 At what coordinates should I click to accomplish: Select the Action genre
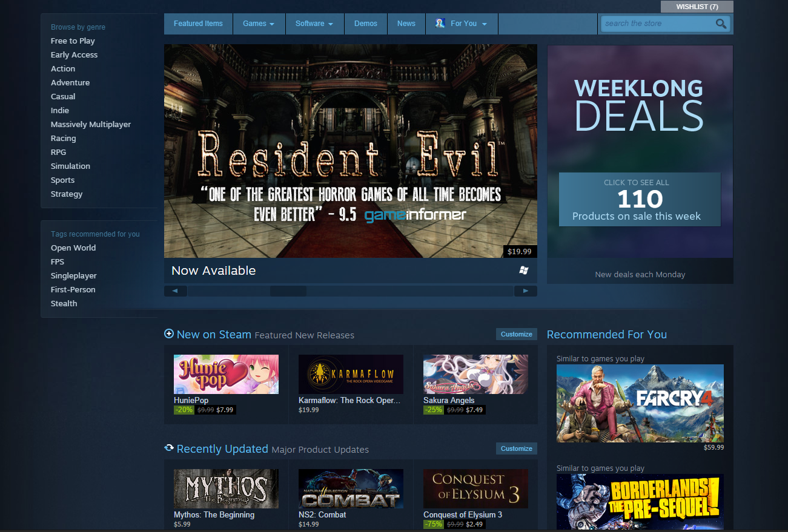coord(63,69)
